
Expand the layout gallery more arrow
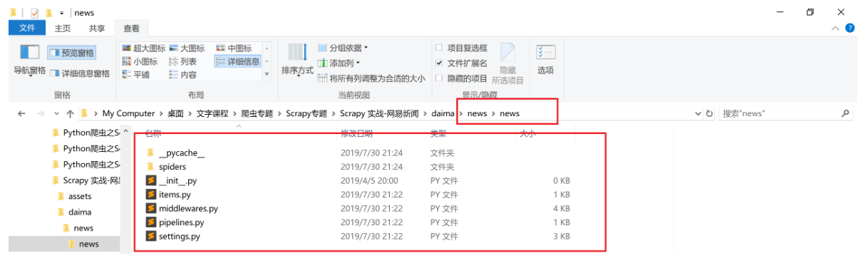(x=267, y=74)
